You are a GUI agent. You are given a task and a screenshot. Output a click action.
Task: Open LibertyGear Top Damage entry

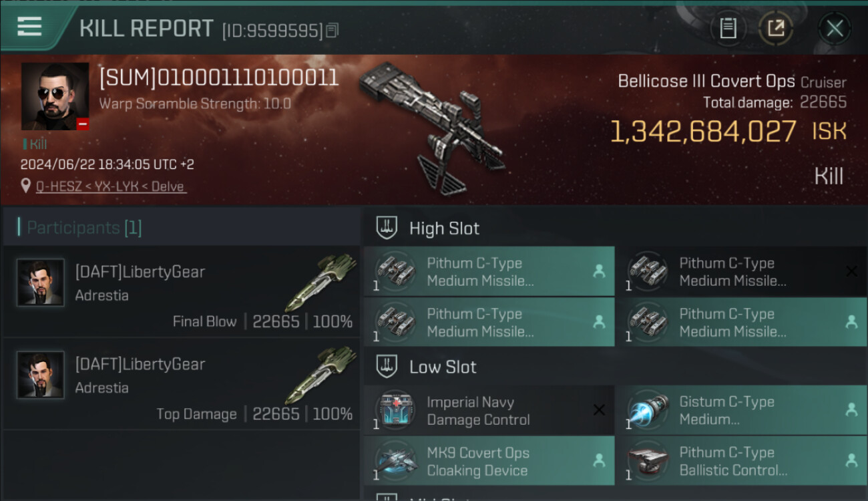(182, 383)
